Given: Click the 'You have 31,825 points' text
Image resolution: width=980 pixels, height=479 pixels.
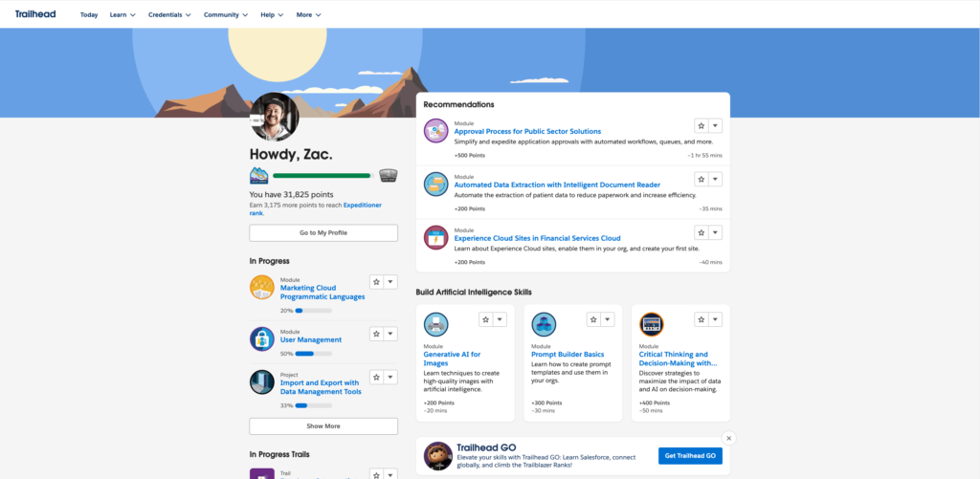Looking at the screenshot, I should pyautogui.click(x=291, y=194).
